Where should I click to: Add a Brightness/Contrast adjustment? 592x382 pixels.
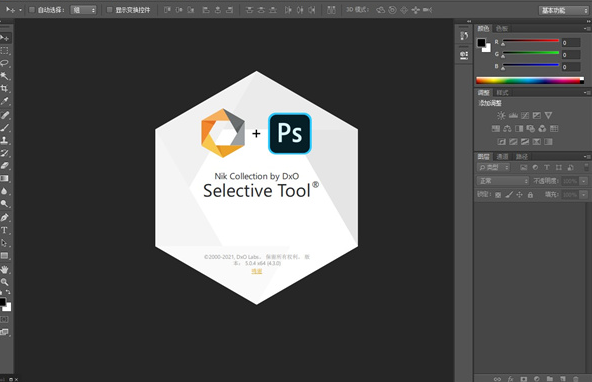[501, 116]
